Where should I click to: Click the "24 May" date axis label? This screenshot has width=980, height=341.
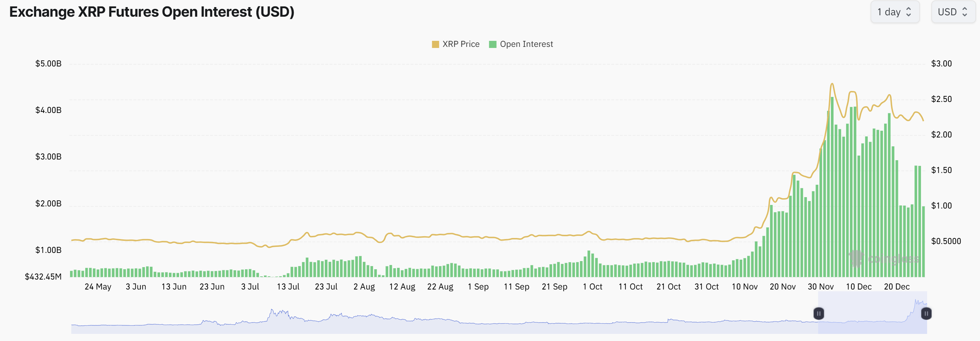pos(98,287)
